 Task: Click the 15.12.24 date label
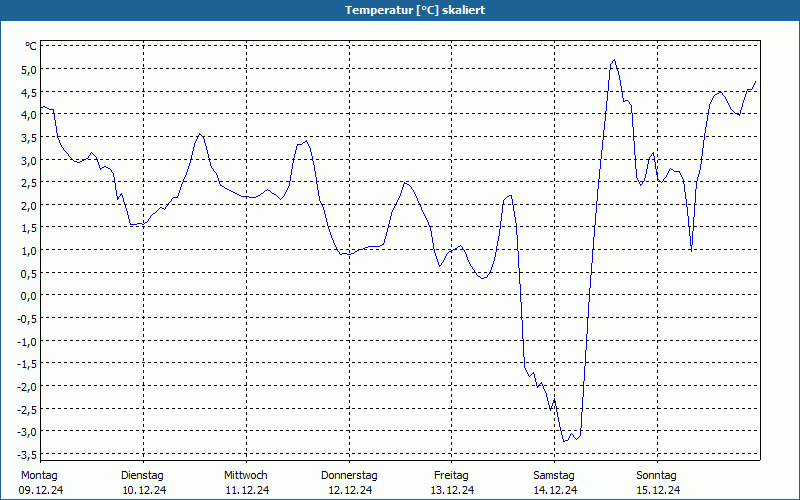[658, 490]
